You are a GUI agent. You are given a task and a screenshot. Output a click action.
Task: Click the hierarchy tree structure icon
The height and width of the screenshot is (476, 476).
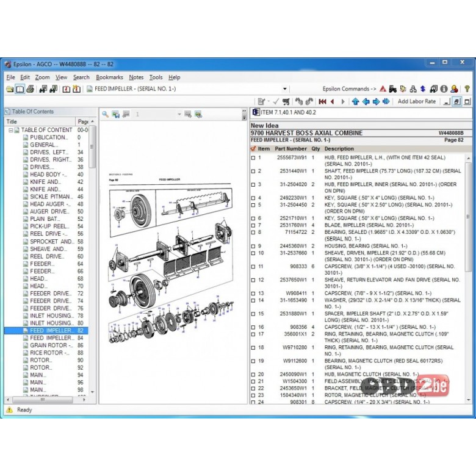[413, 89]
